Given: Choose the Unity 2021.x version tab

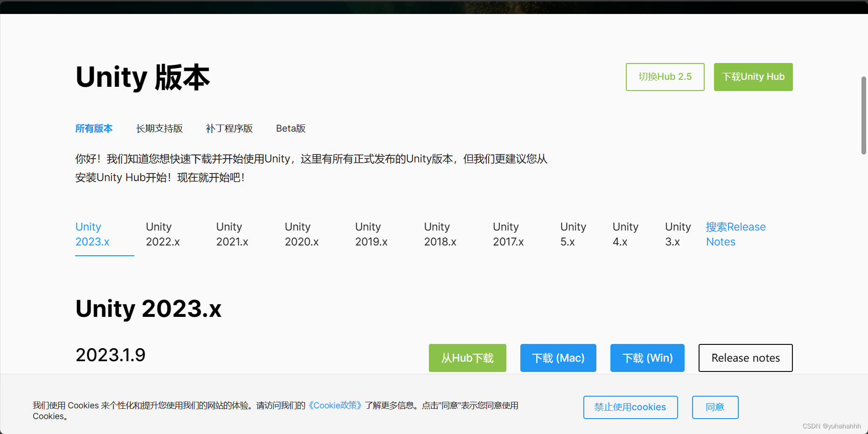Looking at the screenshot, I should point(232,234).
